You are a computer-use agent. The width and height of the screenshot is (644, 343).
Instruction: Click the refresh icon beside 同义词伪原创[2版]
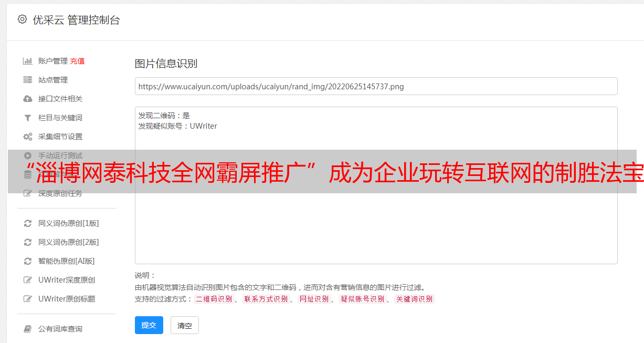click(28, 242)
